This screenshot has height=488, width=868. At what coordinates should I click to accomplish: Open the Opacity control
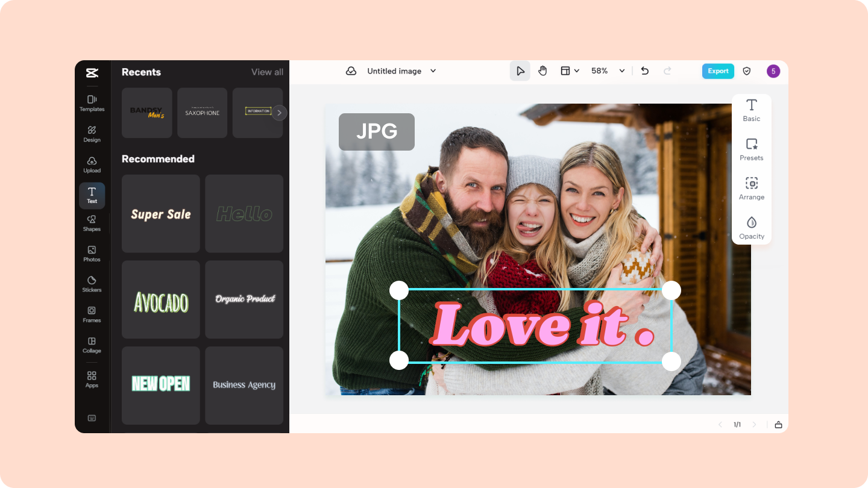[x=752, y=228]
